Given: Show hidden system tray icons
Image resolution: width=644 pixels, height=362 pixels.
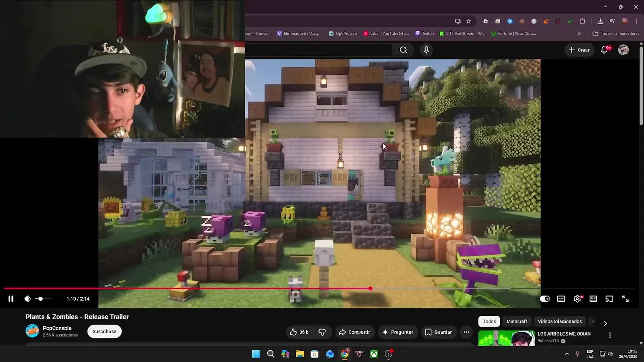Looking at the screenshot, I should pos(567,354).
